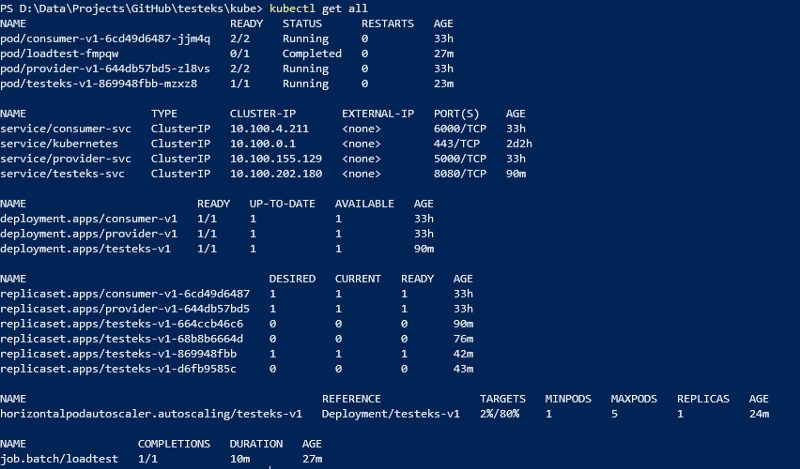Viewport: 800px width, 469px height.
Task: Click port 5000/TCP
Action: click(x=460, y=159)
